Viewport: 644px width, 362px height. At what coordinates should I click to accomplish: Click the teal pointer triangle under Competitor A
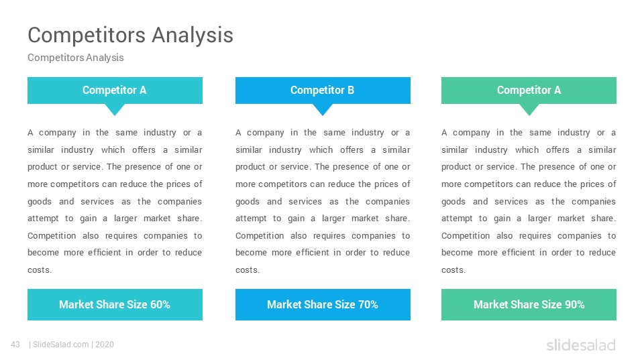tap(115, 109)
